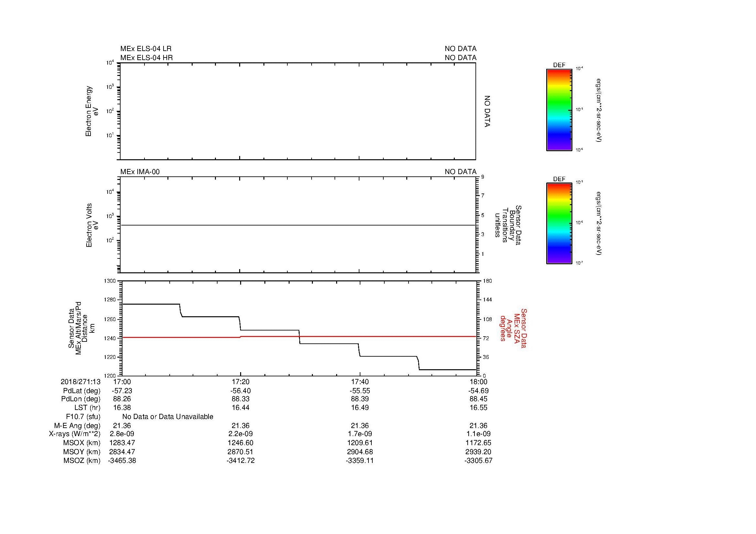
Task: Click the 'MSOY (km)' row label
Action: (82, 452)
